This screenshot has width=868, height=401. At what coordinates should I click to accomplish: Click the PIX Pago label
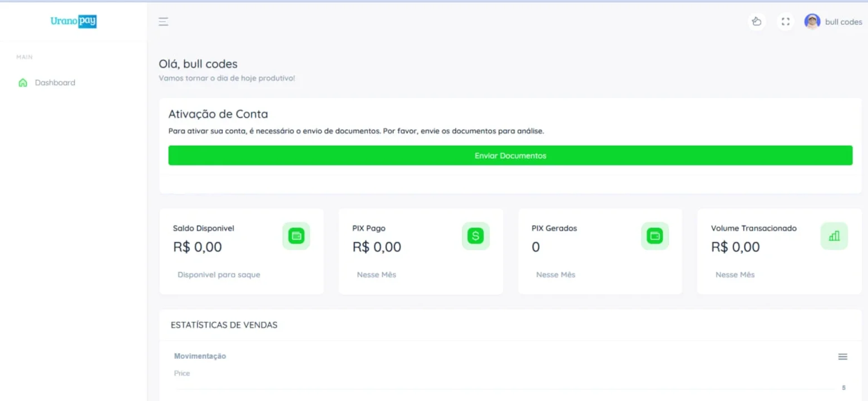(369, 228)
